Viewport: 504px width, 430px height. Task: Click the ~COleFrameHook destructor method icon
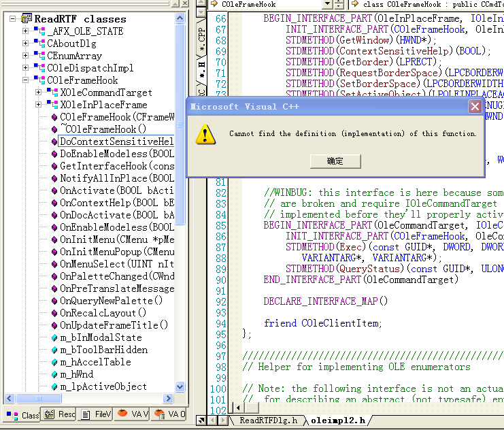click(54, 129)
